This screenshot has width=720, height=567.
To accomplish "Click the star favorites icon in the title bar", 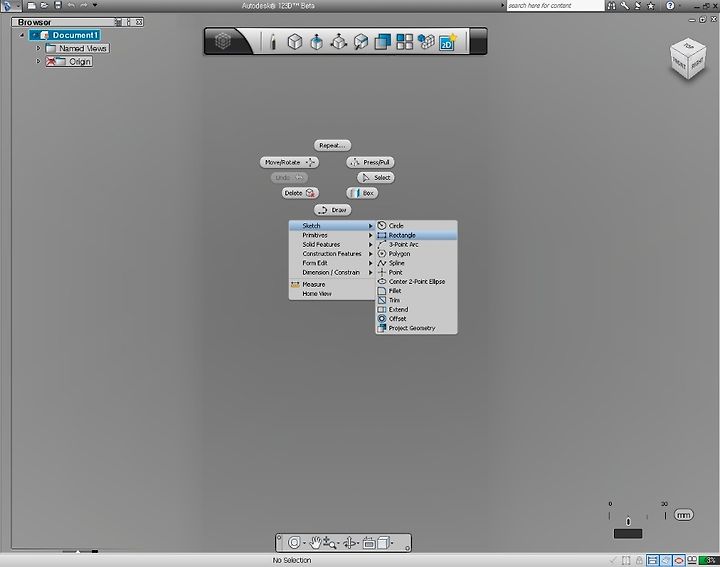I will (651, 6).
